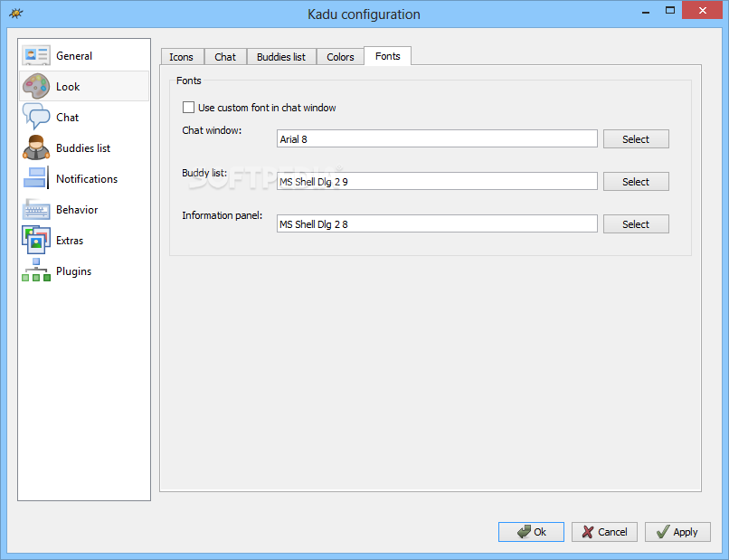Open the sidebar Chat section label
729x560 pixels.
pyautogui.click(x=68, y=118)
